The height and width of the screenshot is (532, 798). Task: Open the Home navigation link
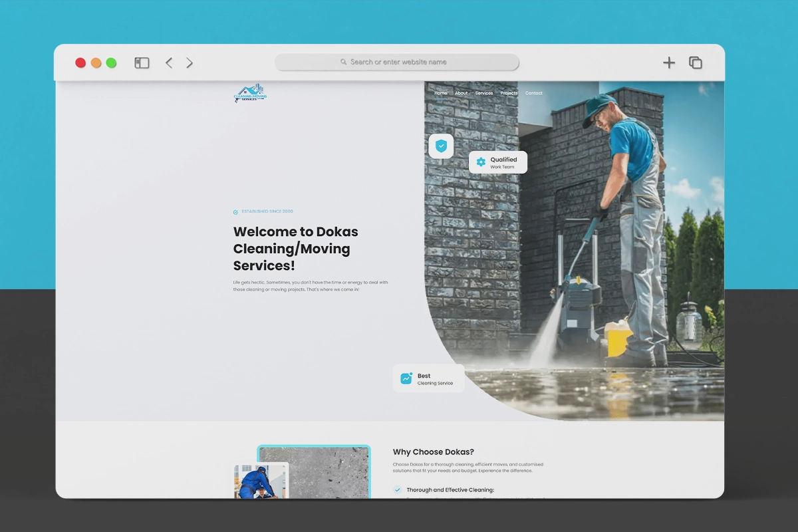(441, 93)
